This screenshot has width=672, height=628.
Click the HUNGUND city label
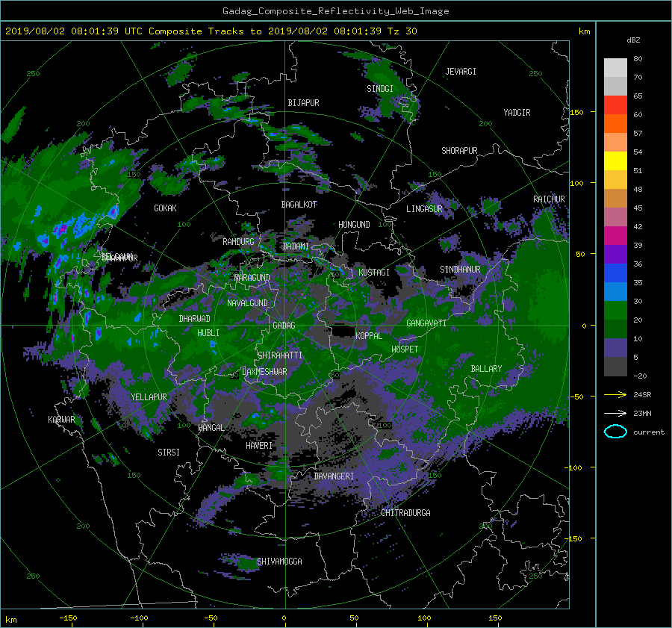coord(354,225)
